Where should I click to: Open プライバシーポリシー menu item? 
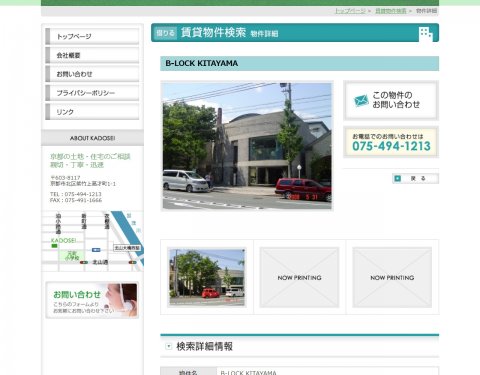click(x=92, y=93)
